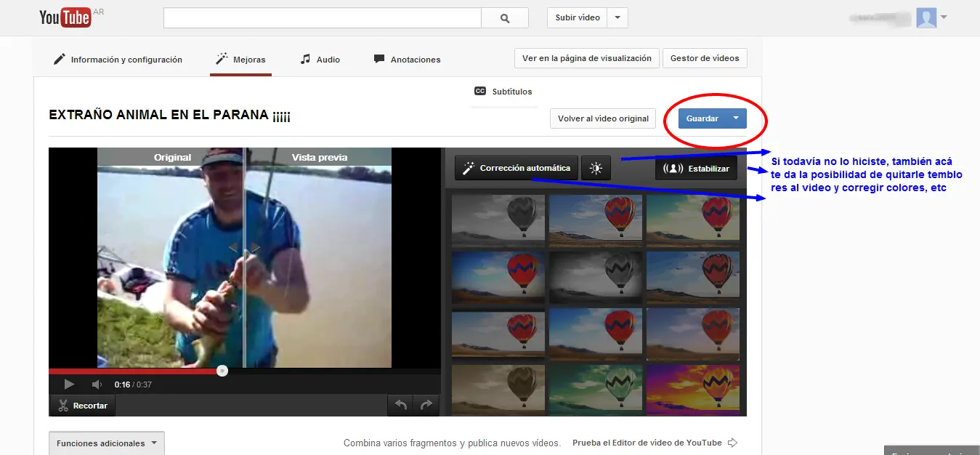The width and height of the screenshot is (980, 455).
Task: Click the YouTube logo
Action: click(x=65, y=17)
